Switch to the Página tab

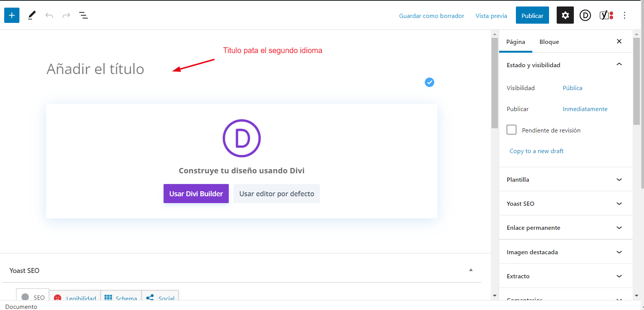point(516,42)
